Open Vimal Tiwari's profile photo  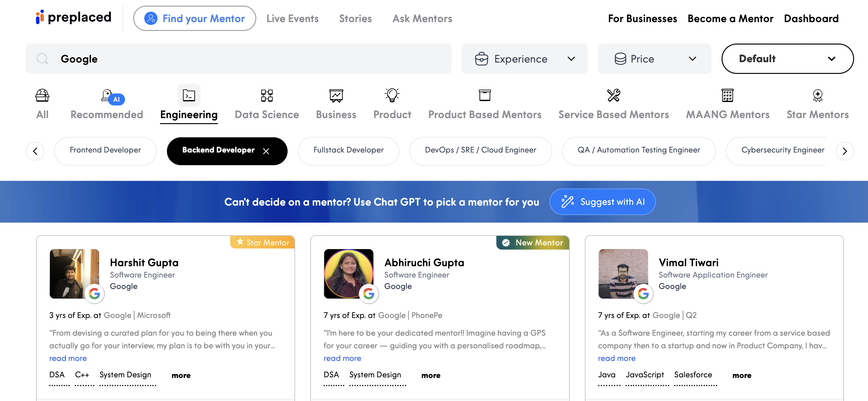tap(623, 274)
